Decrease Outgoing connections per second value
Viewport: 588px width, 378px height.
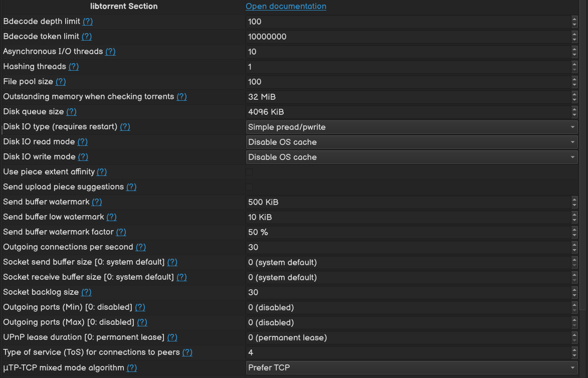(x=574, y=250)
